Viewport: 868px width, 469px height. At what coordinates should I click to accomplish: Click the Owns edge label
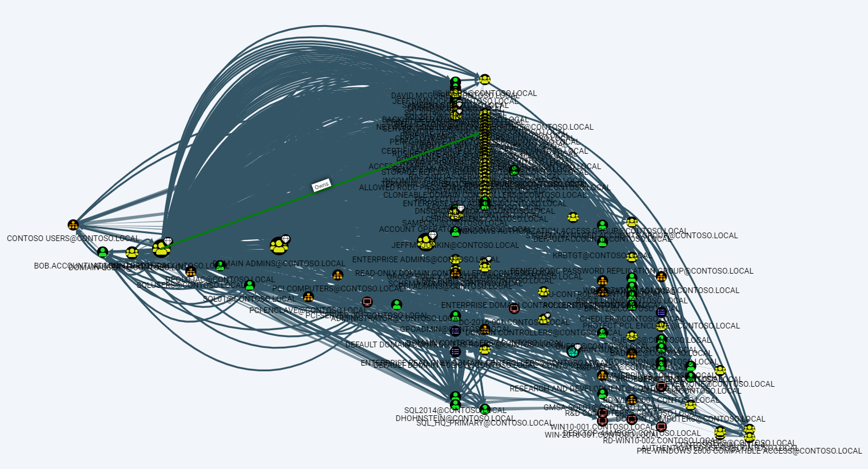[321, 185]
